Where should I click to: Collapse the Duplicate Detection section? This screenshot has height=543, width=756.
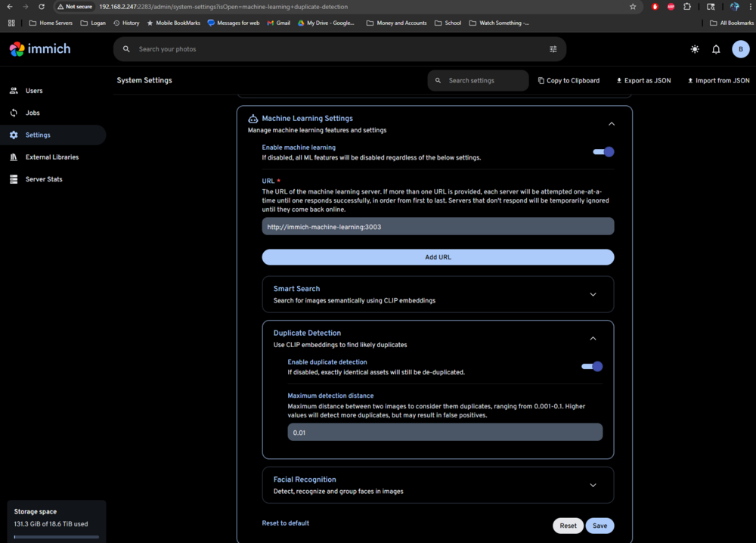tap(593, 339)
